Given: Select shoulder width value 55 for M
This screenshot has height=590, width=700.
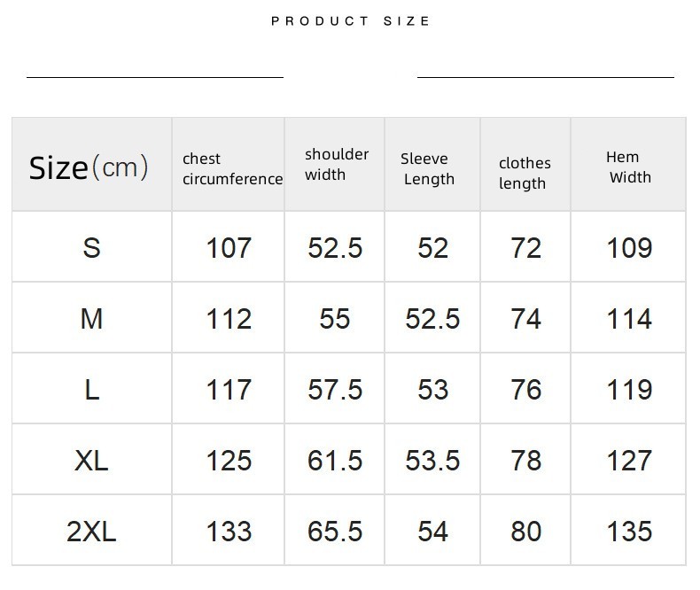Looking at the screenshot, I should (x=335, y=319).
